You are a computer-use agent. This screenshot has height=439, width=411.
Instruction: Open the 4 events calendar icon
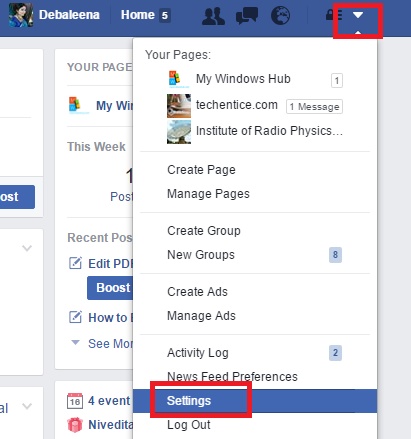click(x=75, y=401)
